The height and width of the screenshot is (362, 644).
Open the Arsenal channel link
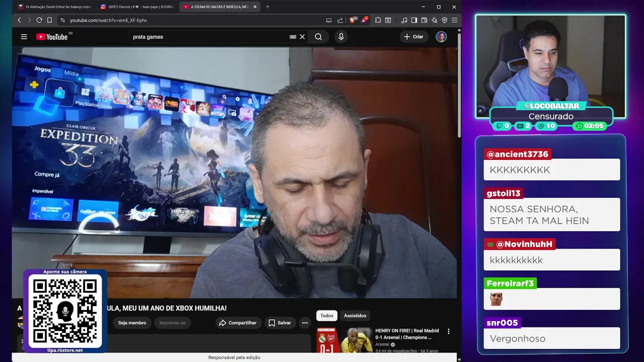click(382, 344)
